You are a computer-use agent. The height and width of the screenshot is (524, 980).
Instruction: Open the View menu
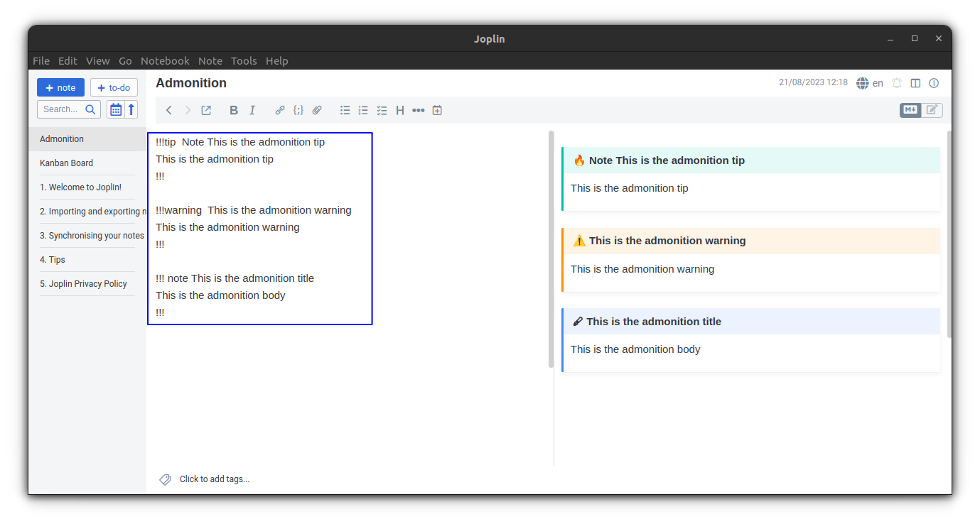click(98, 61)
